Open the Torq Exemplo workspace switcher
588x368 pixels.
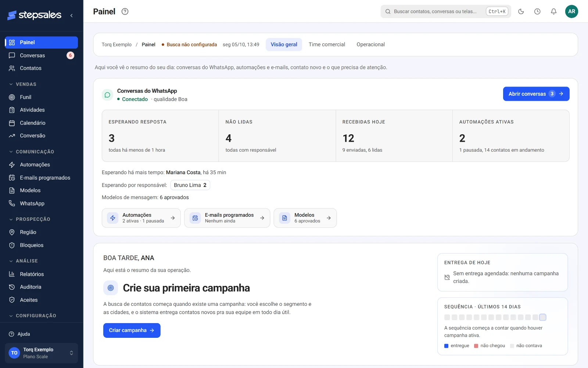42,353
